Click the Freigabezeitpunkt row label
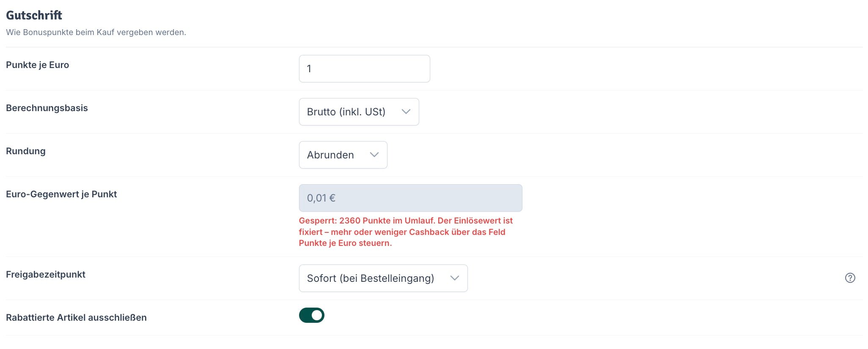 click(x=46, y=274)
